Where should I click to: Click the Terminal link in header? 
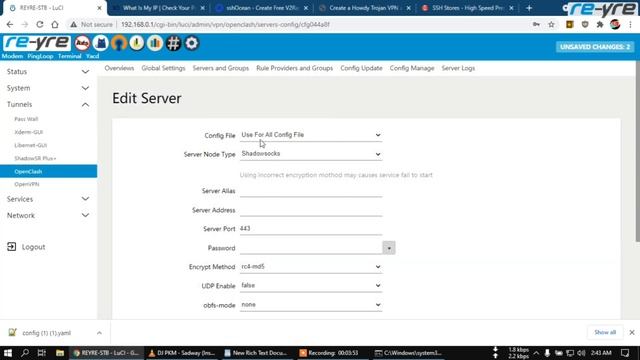(x=69, y=56)
